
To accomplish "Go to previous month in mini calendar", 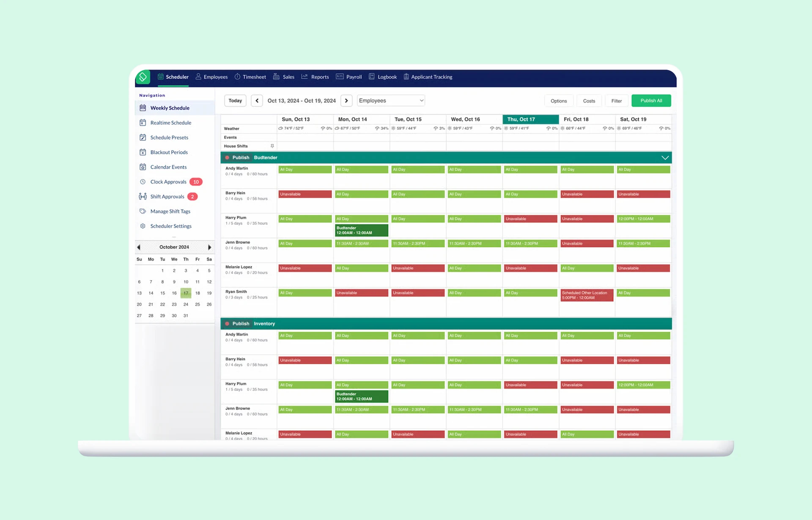I will point(139,247).
